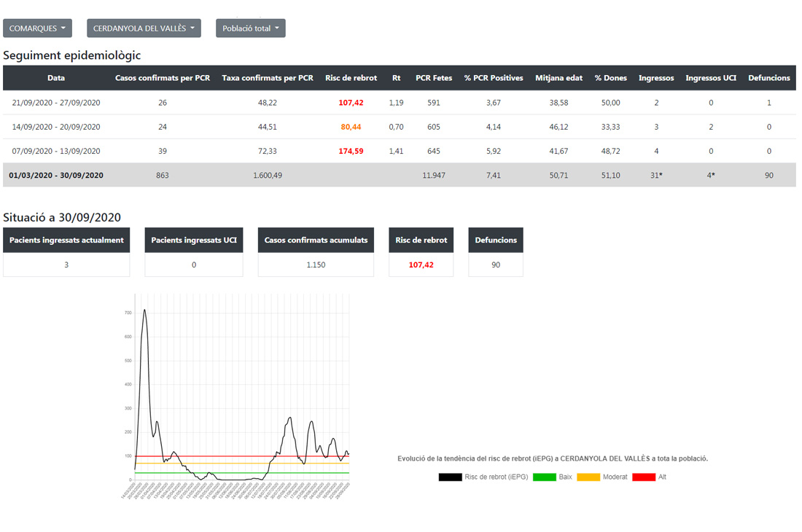Viewport: 802px width, 532px height.
Task: Click the Defuncions column header in table
Action: coord(769,78)
